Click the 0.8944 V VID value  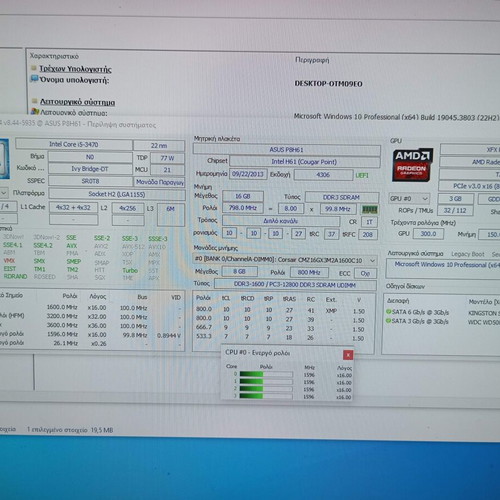169,335
